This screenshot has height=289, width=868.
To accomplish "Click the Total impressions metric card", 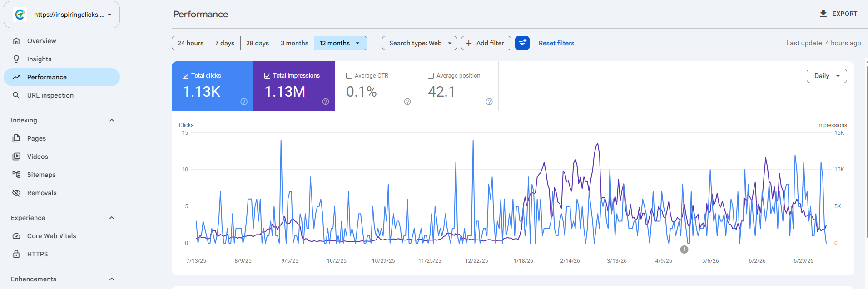I will click(294, 86).
